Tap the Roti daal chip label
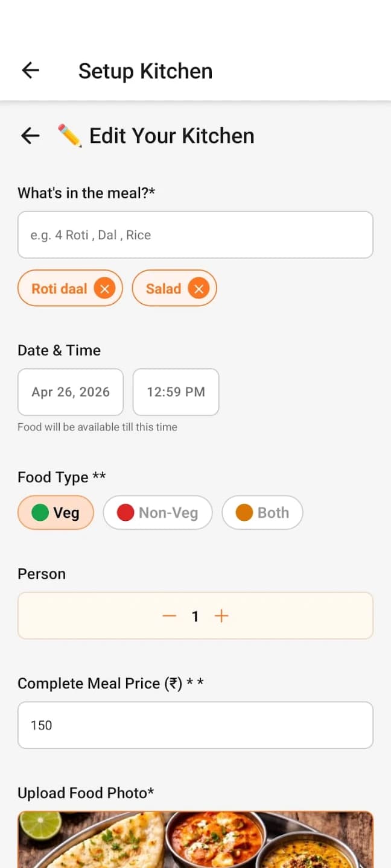Screen dimensions: 391x868 59,289
